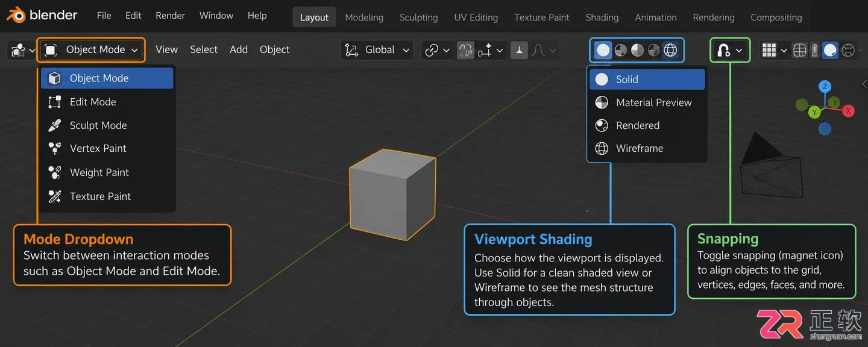The image size is (868, 347).
Task: Switch to the Layout workspace tab
Action: [314, 17]
